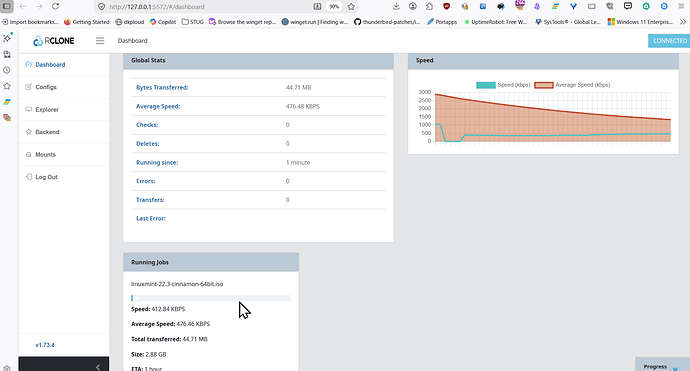Click the Rclone logo
The width and height of the screenshot is (690, 371).
point(54,41)
